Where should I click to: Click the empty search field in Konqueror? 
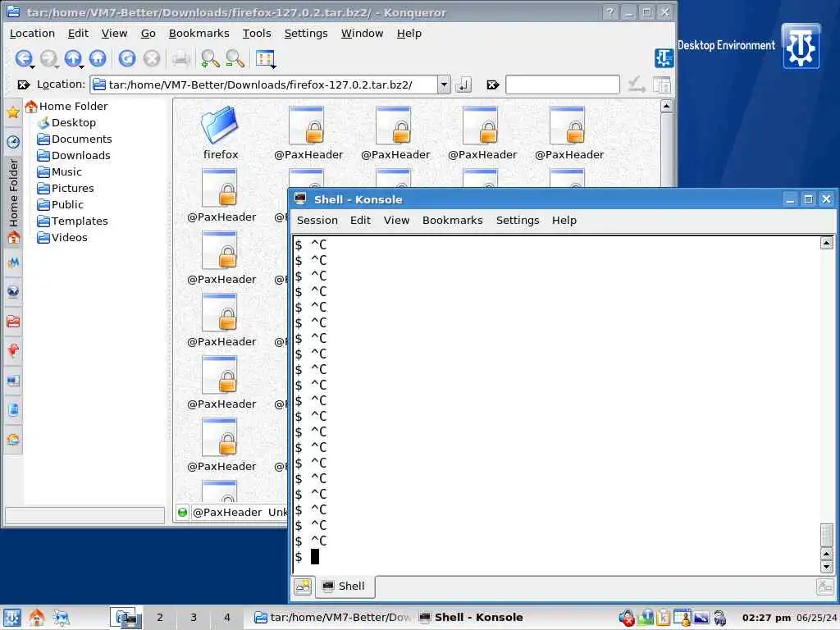click(x=563, y=84)
